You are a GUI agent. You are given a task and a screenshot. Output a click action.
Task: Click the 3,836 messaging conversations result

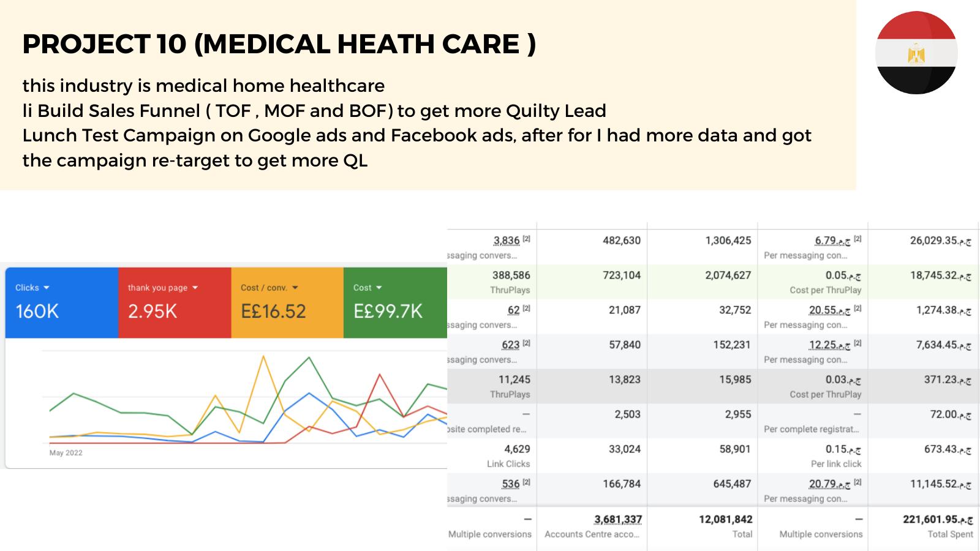pos(507,241)
